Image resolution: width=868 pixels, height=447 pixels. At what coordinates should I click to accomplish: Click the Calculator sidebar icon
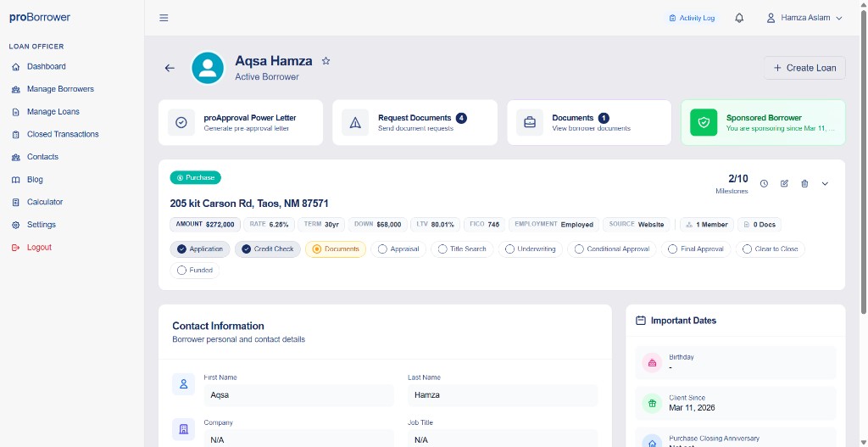pos(15,202)
